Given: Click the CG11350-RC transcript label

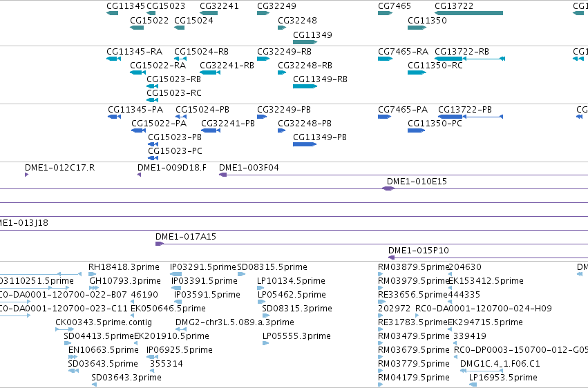Looking at the screenshot, I should coord(435,65).
